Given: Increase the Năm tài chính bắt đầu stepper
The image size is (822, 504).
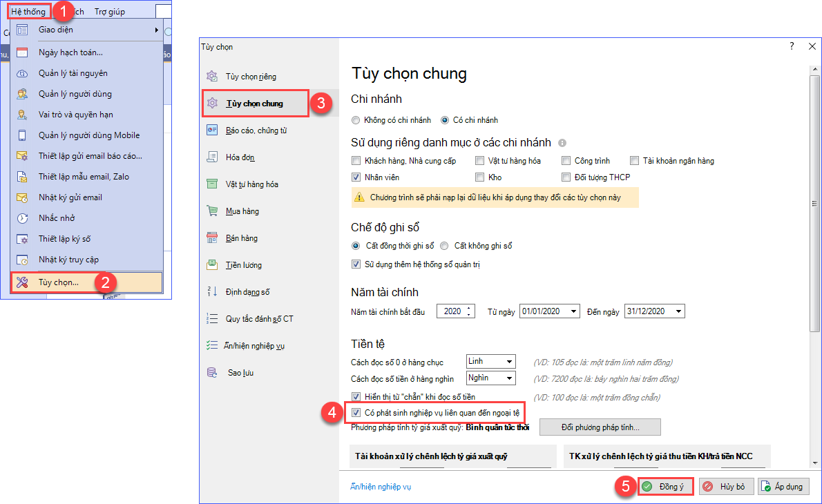Looking at the screenshot, I should tap(470, 309).
